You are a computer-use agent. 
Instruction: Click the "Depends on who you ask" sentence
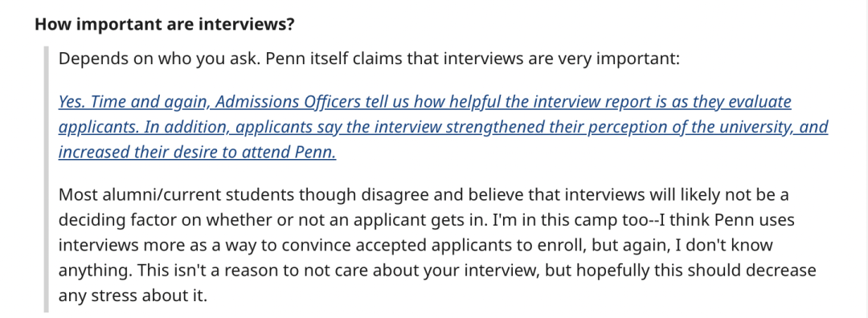click(159, 59)
